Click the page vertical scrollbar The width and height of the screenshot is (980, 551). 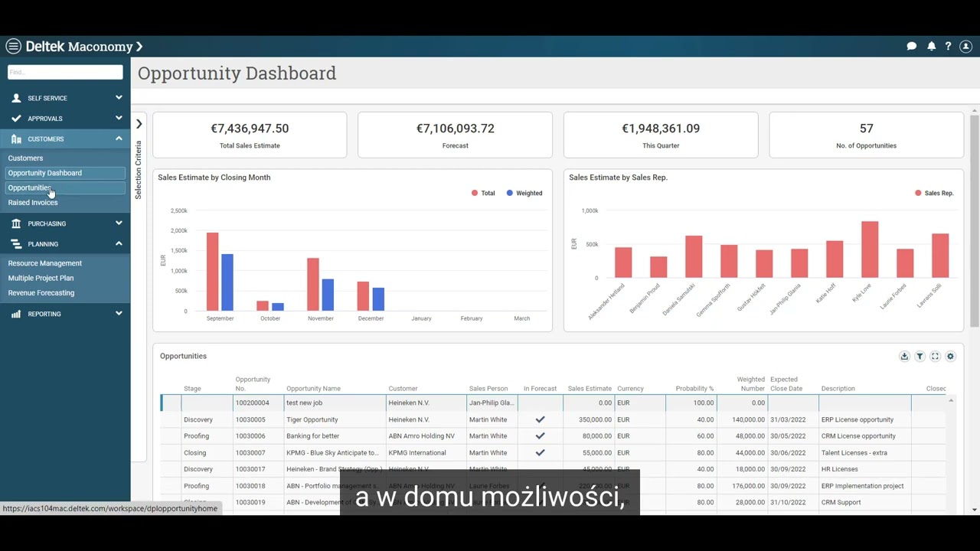975,222
